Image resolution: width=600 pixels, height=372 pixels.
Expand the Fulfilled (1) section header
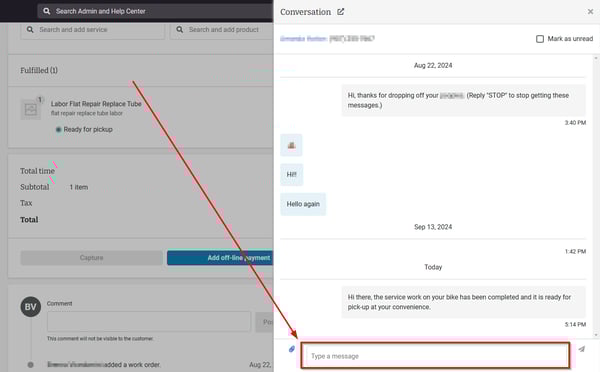(39, 70)
